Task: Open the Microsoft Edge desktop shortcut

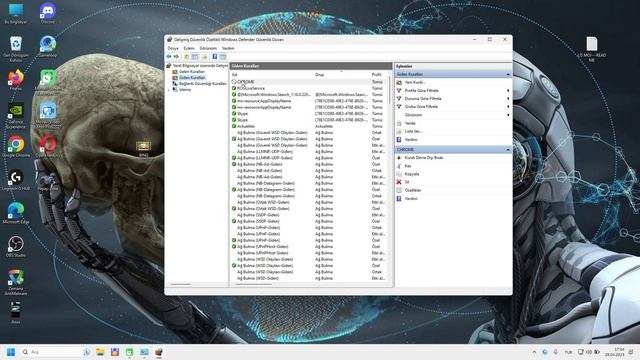Action: click(x=16, y=213)
